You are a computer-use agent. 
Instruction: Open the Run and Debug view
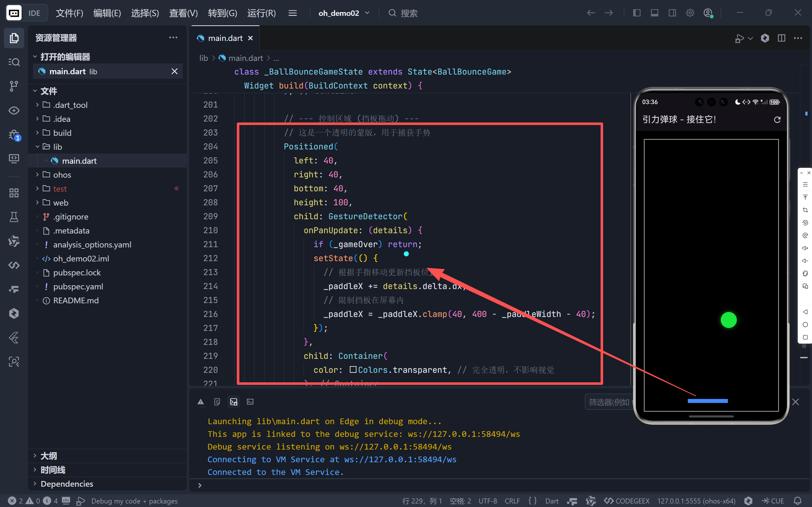14,135
